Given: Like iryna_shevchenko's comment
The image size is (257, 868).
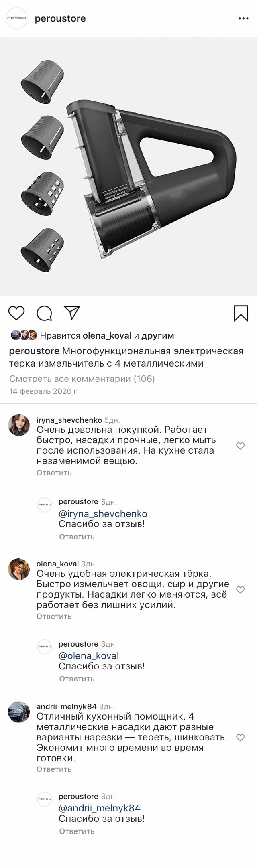Looking at the screenshot, I should [240, 446].
